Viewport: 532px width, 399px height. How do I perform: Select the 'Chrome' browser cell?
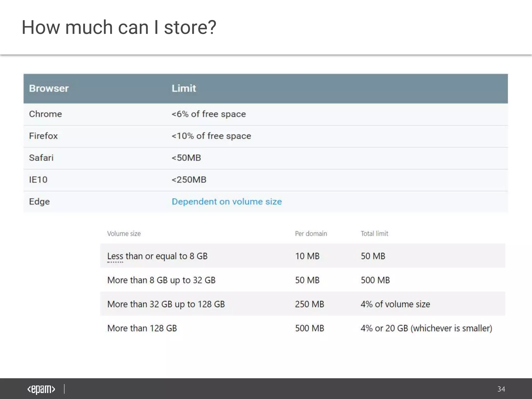click(45, 114)
